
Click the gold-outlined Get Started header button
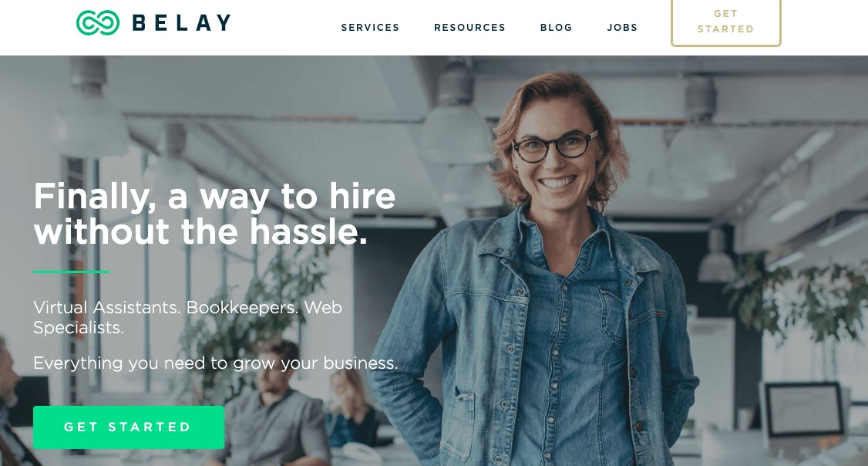point(725,22)
